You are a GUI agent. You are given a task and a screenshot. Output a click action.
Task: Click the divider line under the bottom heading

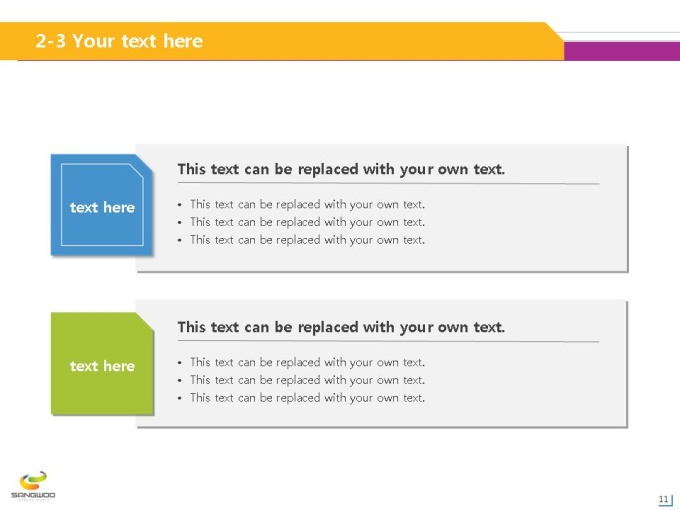point(389,341)
